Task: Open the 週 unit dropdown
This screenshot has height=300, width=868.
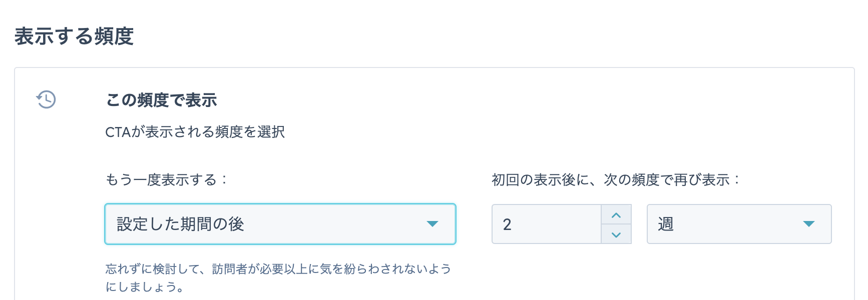Action: (x=739, y=224)
